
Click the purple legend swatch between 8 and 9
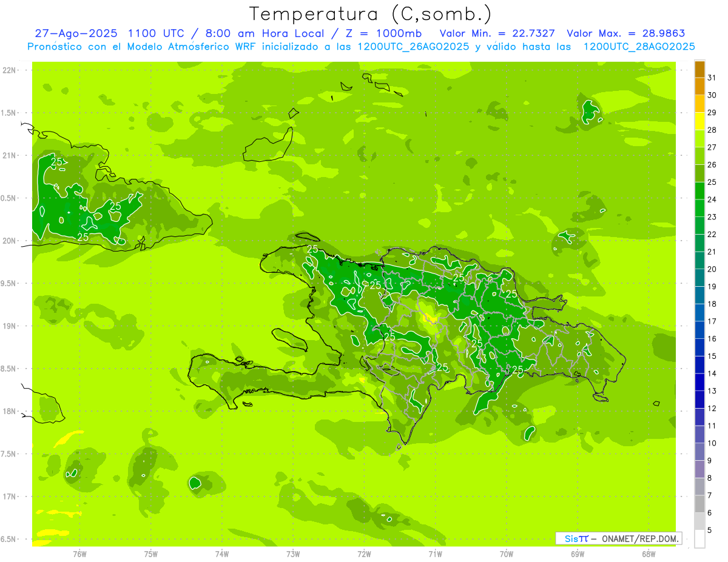(x=699, y=469)
